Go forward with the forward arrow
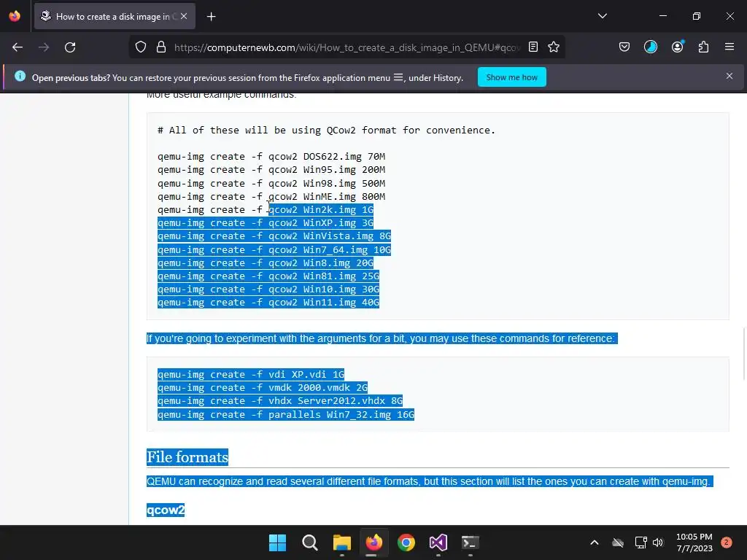This screenshot has width=747, height=560. [44, 47]
